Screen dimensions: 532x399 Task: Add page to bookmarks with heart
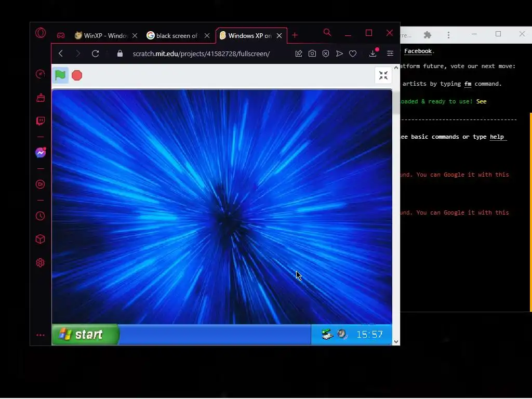coord(353,54)
